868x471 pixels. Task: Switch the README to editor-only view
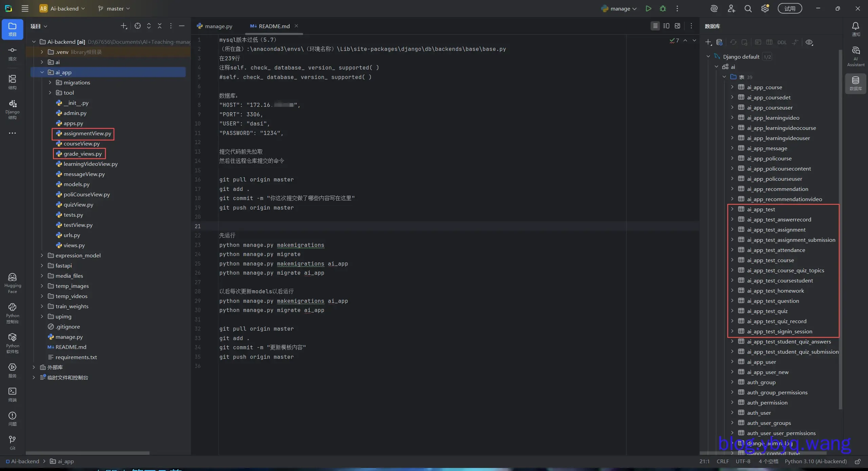click(x=655, y=26)
